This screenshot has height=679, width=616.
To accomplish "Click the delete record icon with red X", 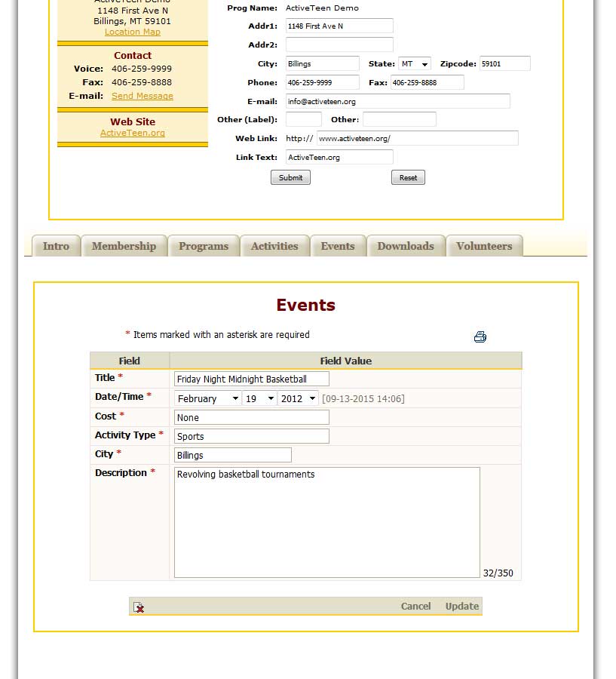I will click(139, 607).
